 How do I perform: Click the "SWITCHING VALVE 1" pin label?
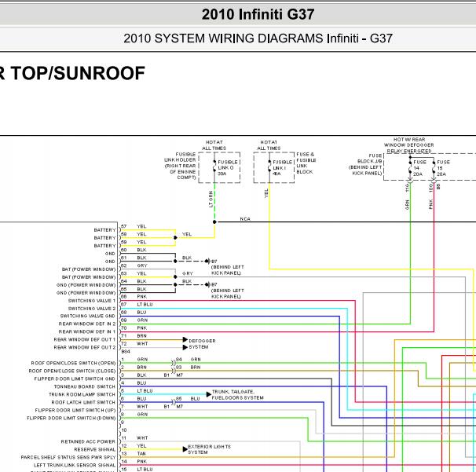click(x=92, y=301)
